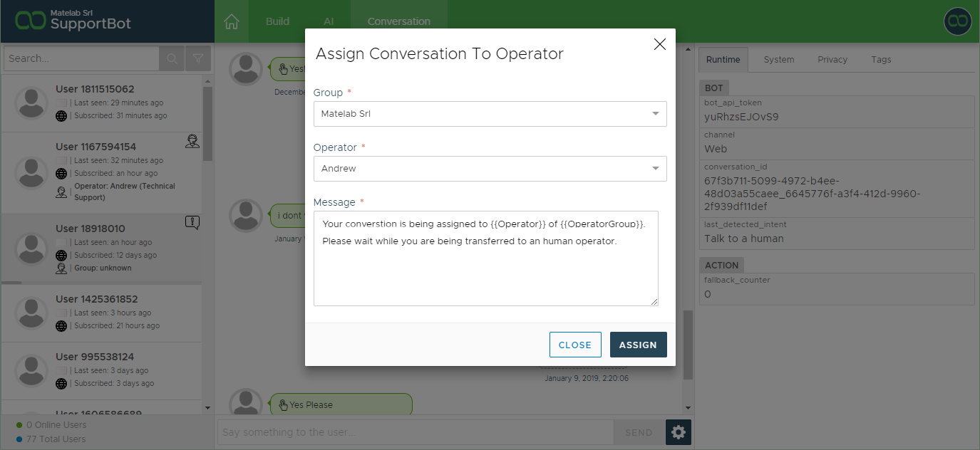
Task: Click the magnifier search icon
Action: pyautogui.click(x=172, y=58)
